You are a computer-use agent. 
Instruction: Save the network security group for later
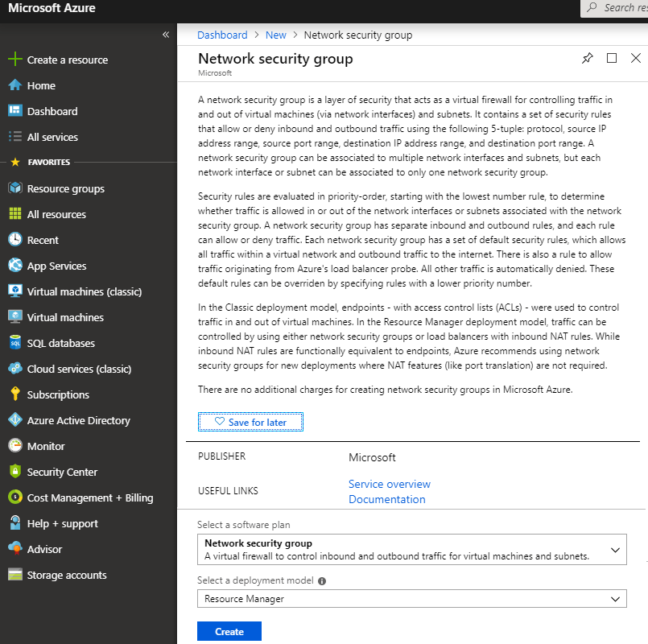[250, 421]
